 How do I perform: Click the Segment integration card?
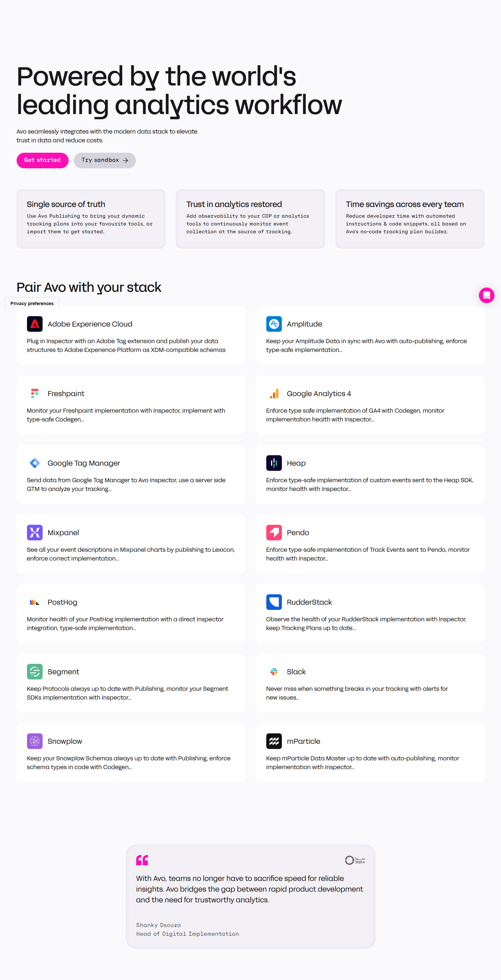point(131,683)
